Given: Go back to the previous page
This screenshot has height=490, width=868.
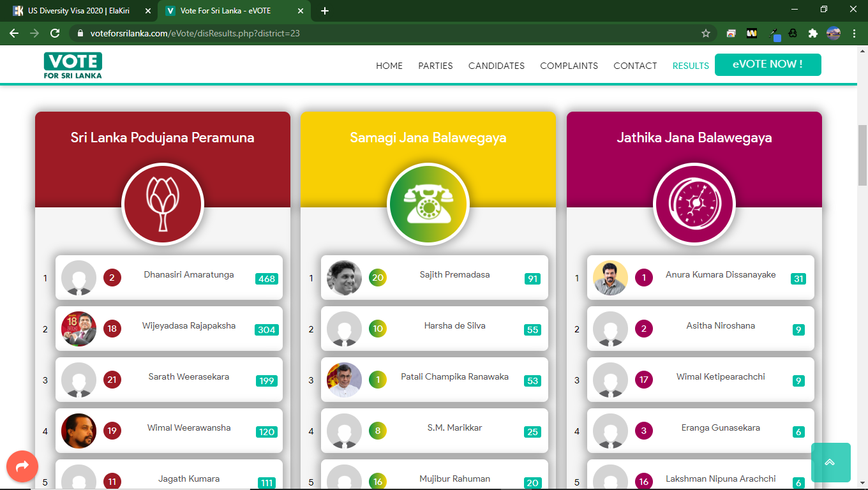Looking at the screenshot, I should (x=14, y=33).
